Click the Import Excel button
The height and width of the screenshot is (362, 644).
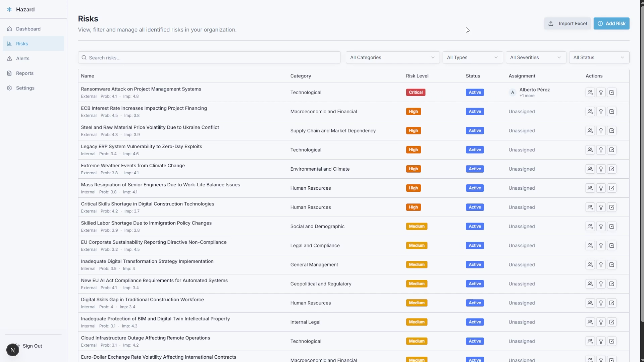tap(567, 23)
